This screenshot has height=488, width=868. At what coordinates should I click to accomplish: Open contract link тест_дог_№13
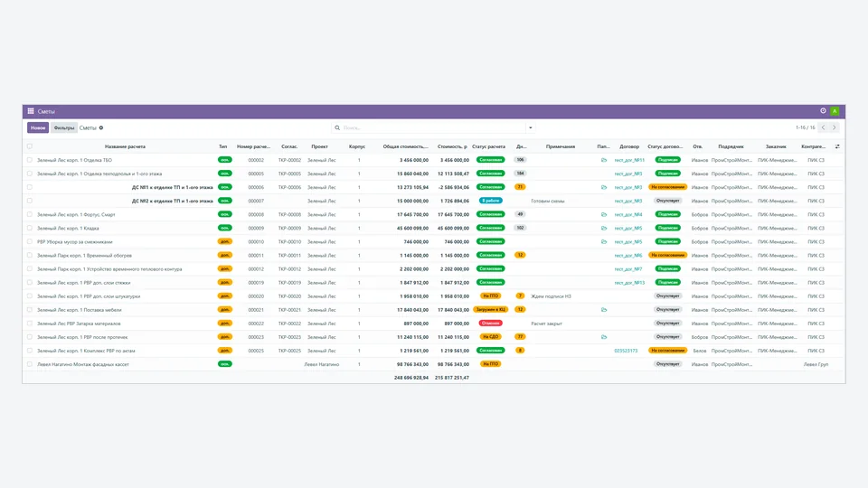[629, 283]
